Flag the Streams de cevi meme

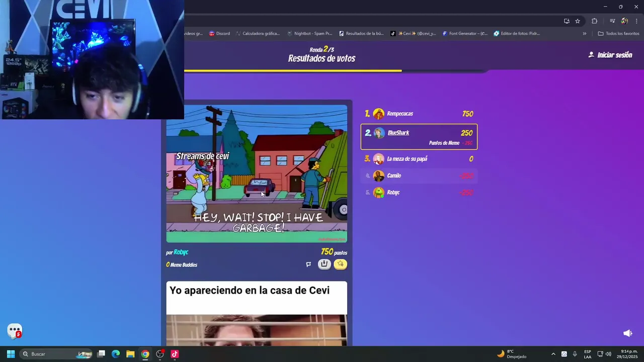click(308, 264)
